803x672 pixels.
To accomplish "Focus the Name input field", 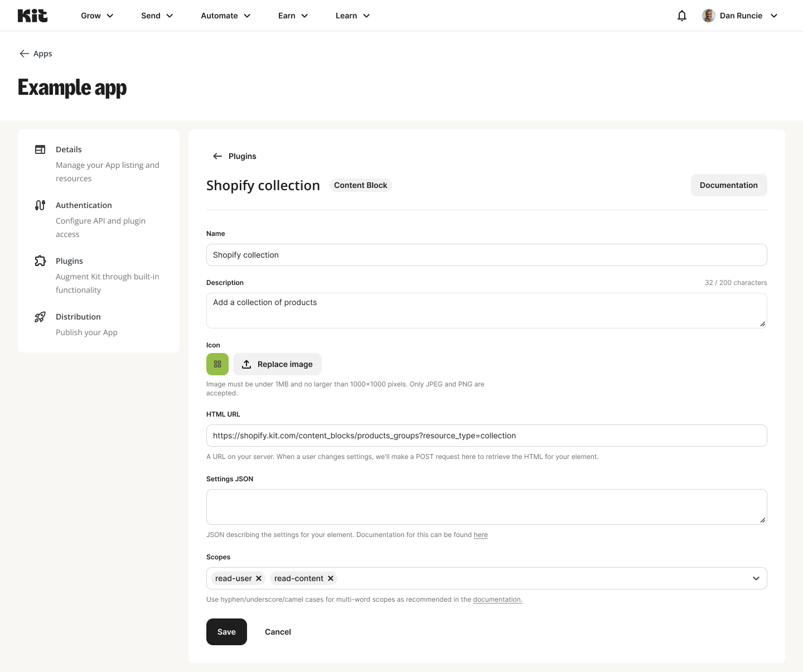I will coord(487,255).
